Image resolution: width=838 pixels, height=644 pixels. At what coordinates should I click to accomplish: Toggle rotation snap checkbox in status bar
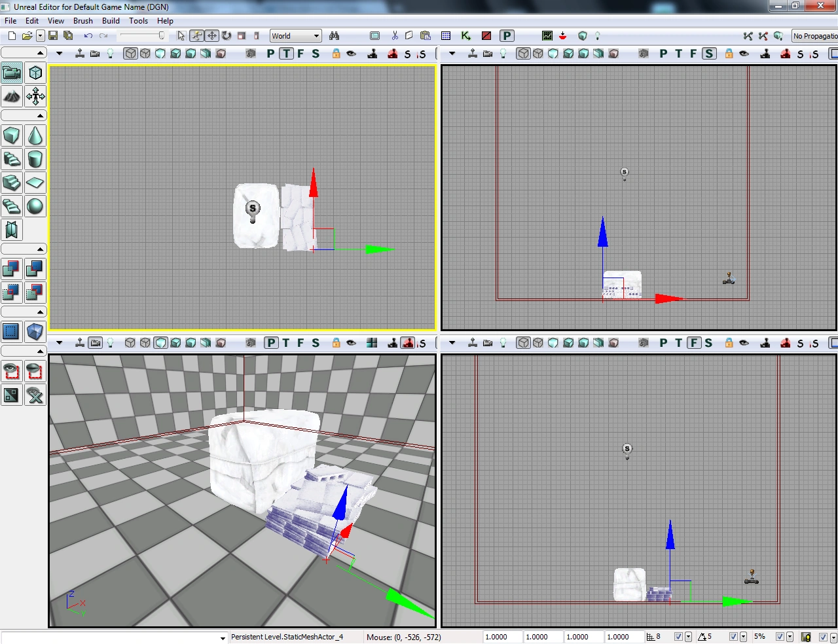733,637
